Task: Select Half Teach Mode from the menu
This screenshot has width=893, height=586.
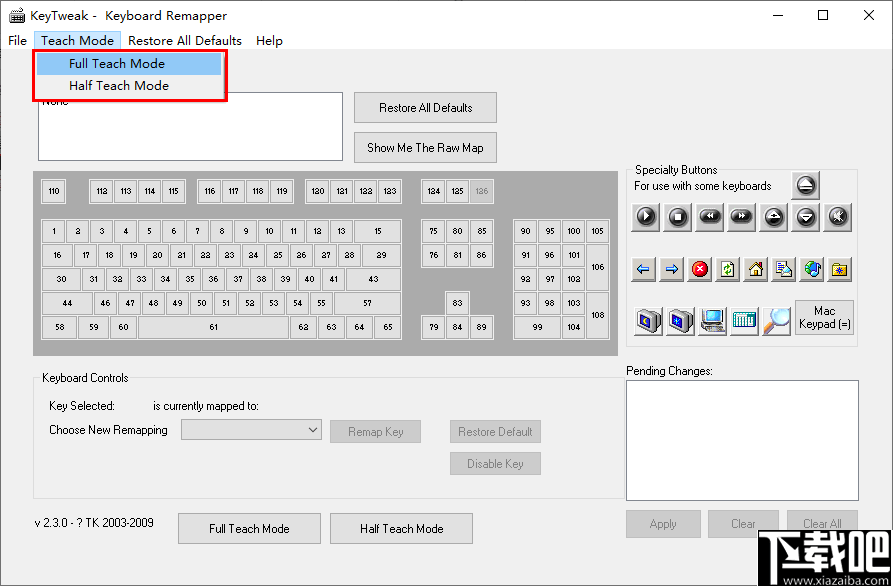Action: click(117, 85)
